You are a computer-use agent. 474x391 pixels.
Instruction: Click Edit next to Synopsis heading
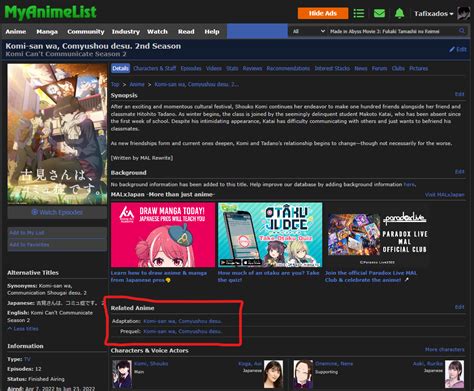(460, 94)
